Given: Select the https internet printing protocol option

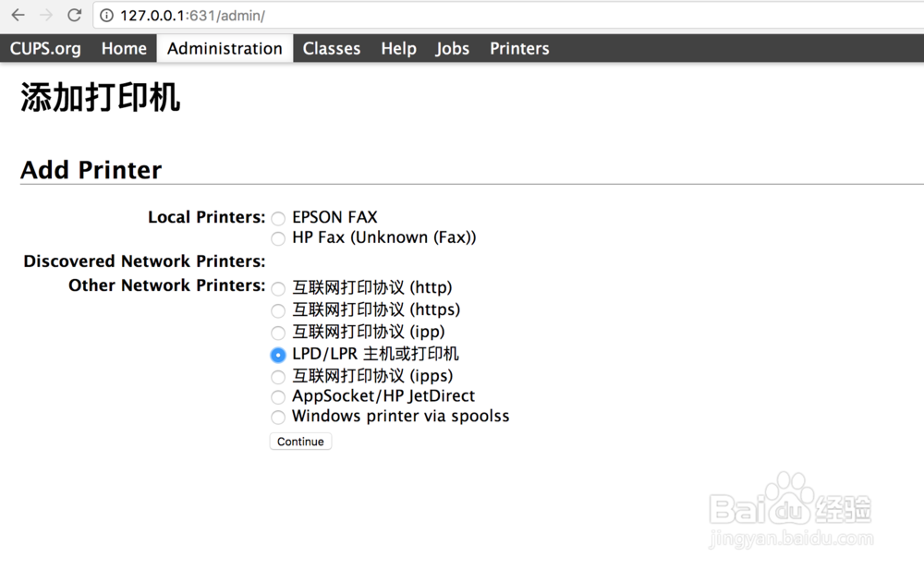Looking at the screenshot, I should click(x=278, y=311).
